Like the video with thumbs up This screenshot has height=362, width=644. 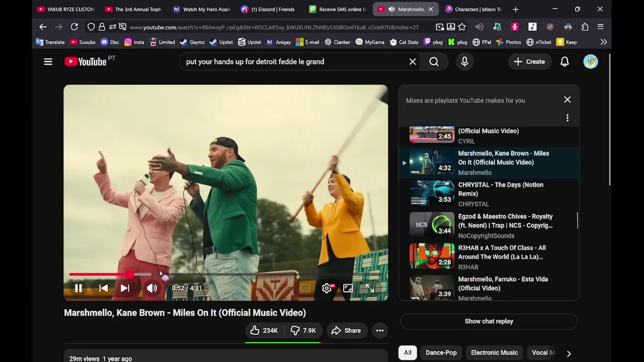(264, 330)
